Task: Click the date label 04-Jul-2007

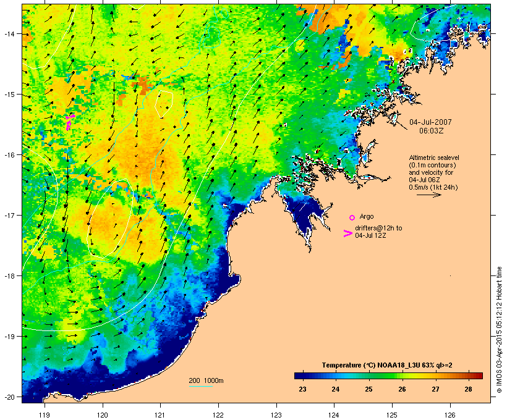Action: click(x=430, y=122)
